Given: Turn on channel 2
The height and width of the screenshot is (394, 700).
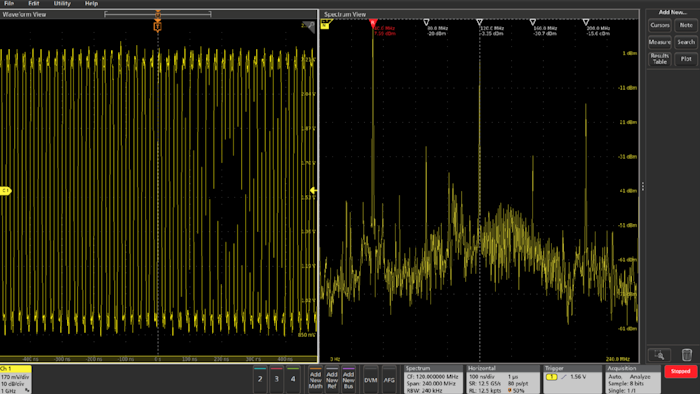Looking at the screenshot, I should tap(260, 379).
